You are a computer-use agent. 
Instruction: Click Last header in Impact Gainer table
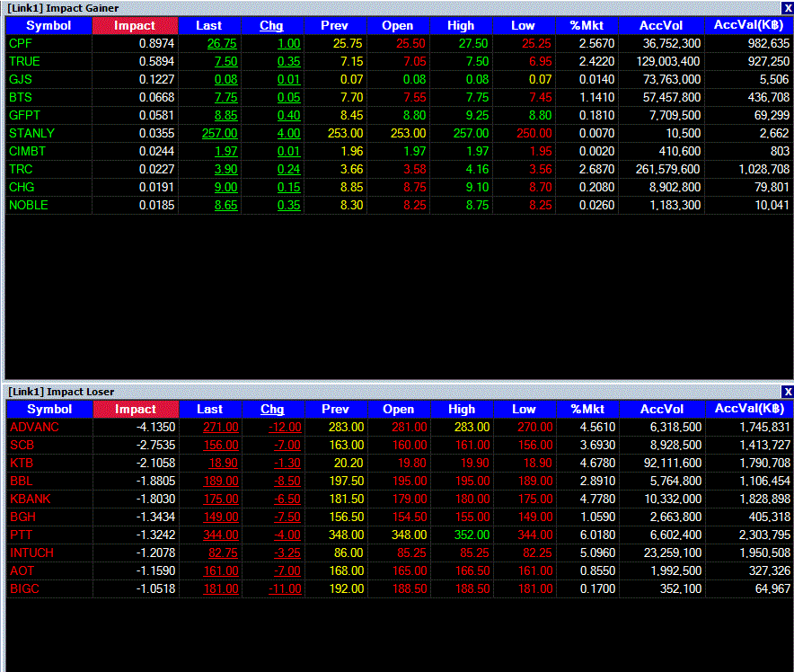pyautogui.click(x=209, y=26)
